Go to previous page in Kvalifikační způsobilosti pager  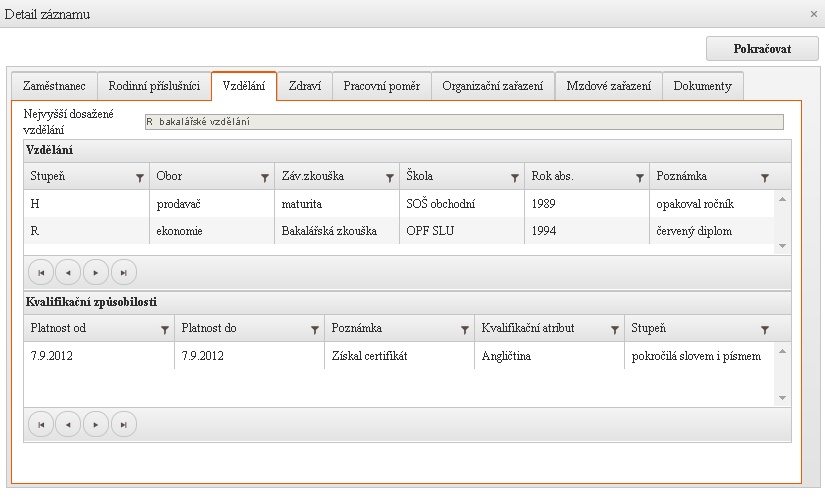click(x=68, y=424)
